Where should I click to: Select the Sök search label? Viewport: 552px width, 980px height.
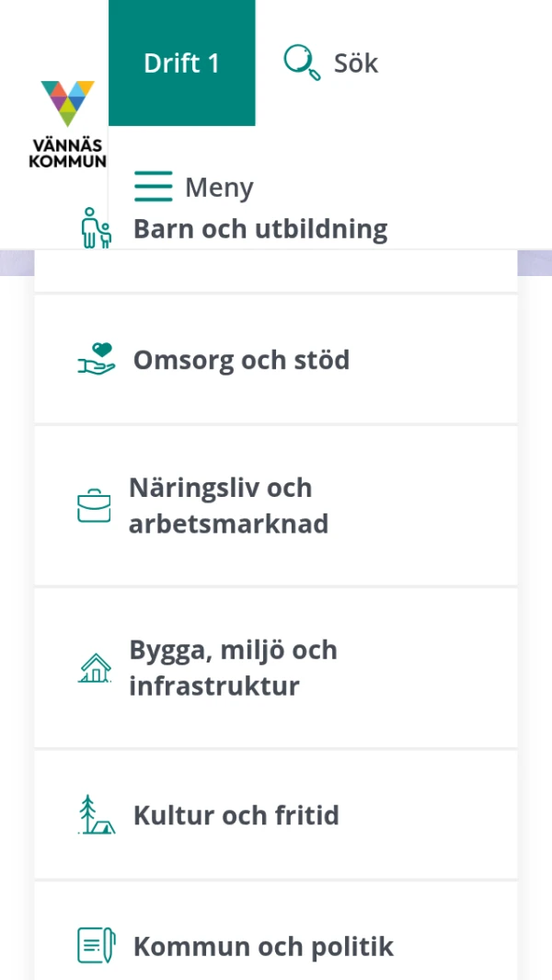[x=356, y=63]
